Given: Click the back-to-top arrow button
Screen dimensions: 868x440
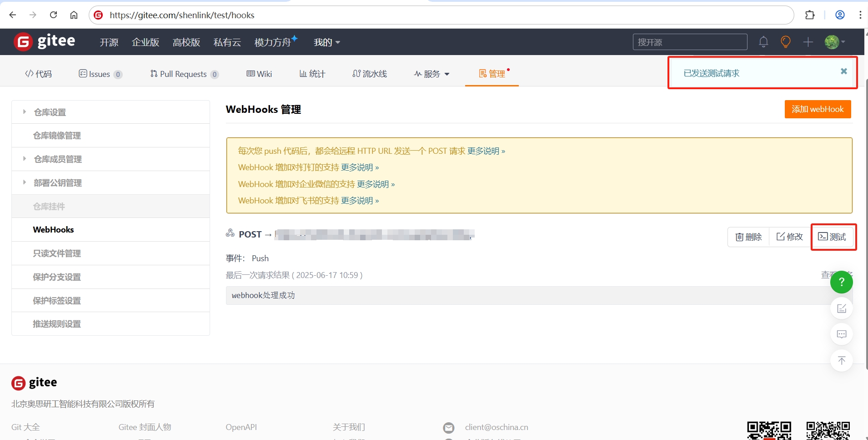Looking at the screenshot, I should pyautogui.click(x=841, y=360).
